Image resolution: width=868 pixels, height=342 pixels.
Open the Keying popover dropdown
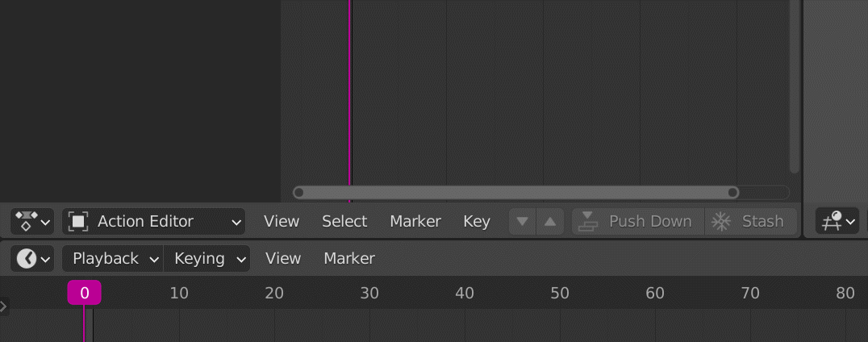coord(207,259)
